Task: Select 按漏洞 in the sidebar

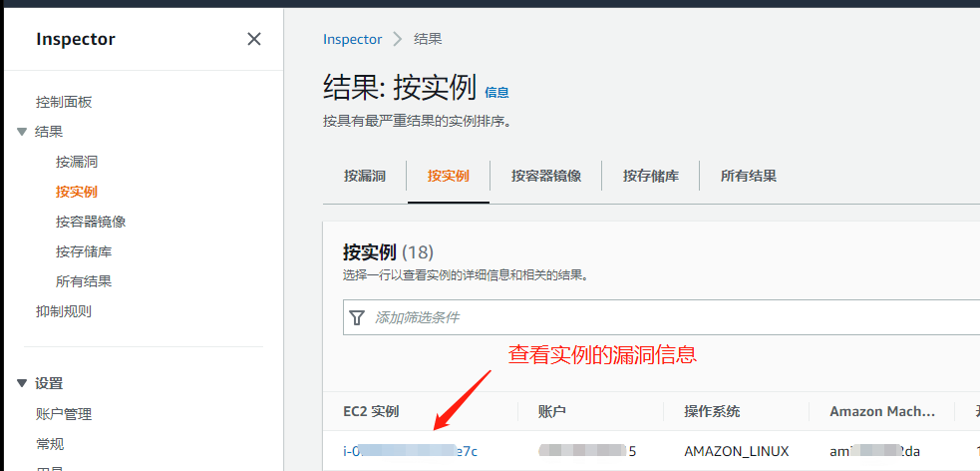Action: pos(76,162)
